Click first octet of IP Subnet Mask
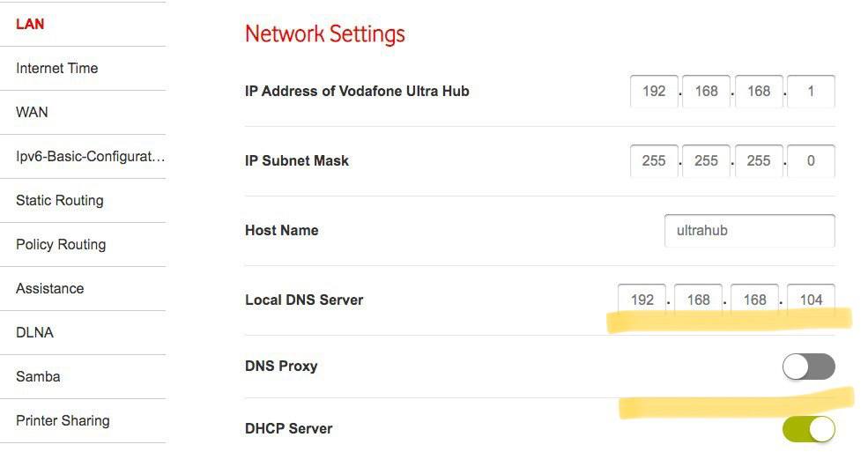Viewport: 868px width, 452px height. (x=654, y=161)
